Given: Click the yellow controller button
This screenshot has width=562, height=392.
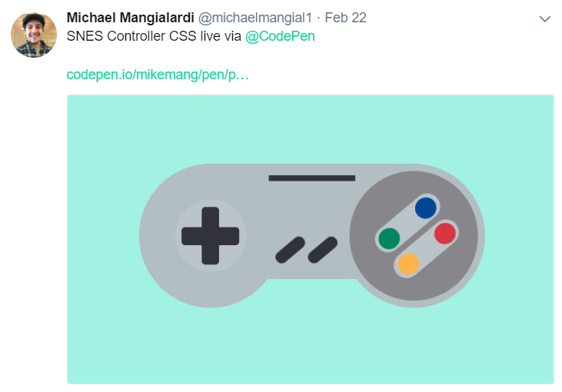Looking at the screenshot, I should coord(408,264).
